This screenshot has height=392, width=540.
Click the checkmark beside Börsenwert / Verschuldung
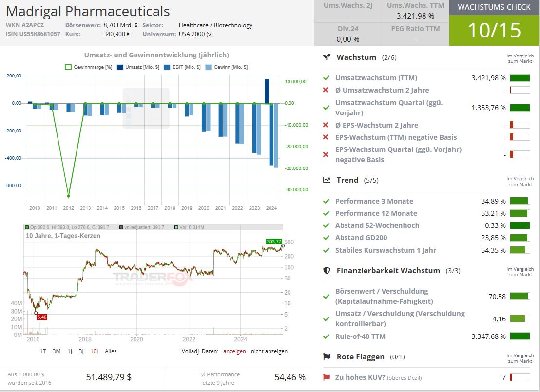pyautogui.click(x=326, y=297)
